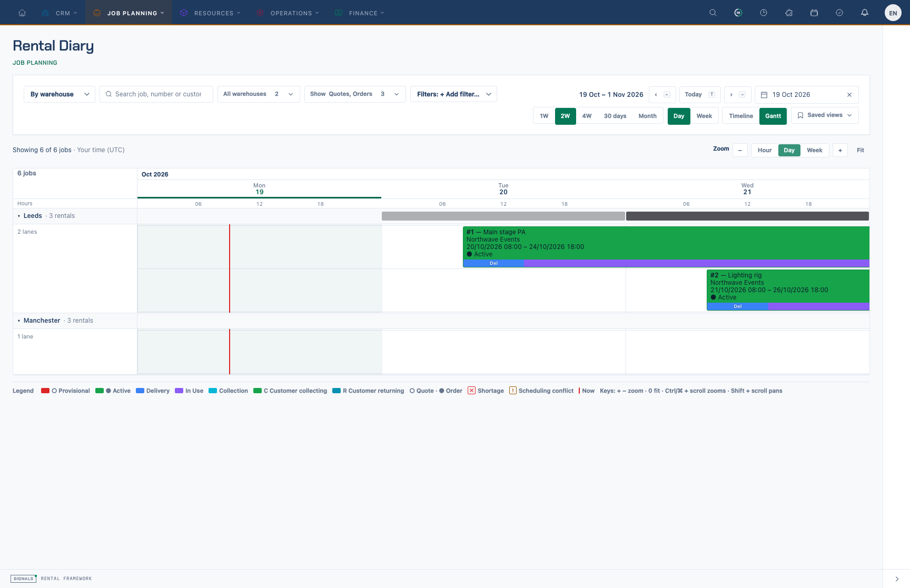Go to next date range arrow
The width and height of the screenshot is (910, 588).
737,95
